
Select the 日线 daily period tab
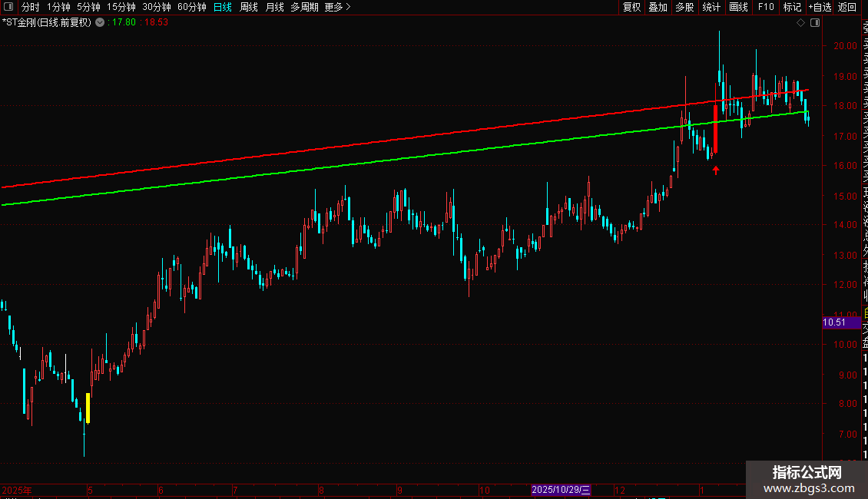pos(223,7)
